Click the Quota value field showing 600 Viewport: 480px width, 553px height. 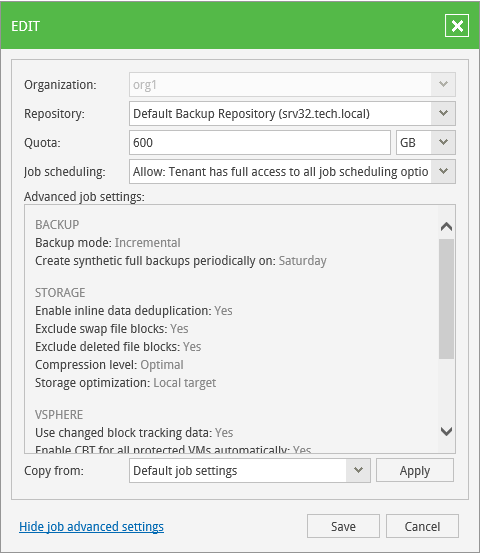[x=260, y=142]
